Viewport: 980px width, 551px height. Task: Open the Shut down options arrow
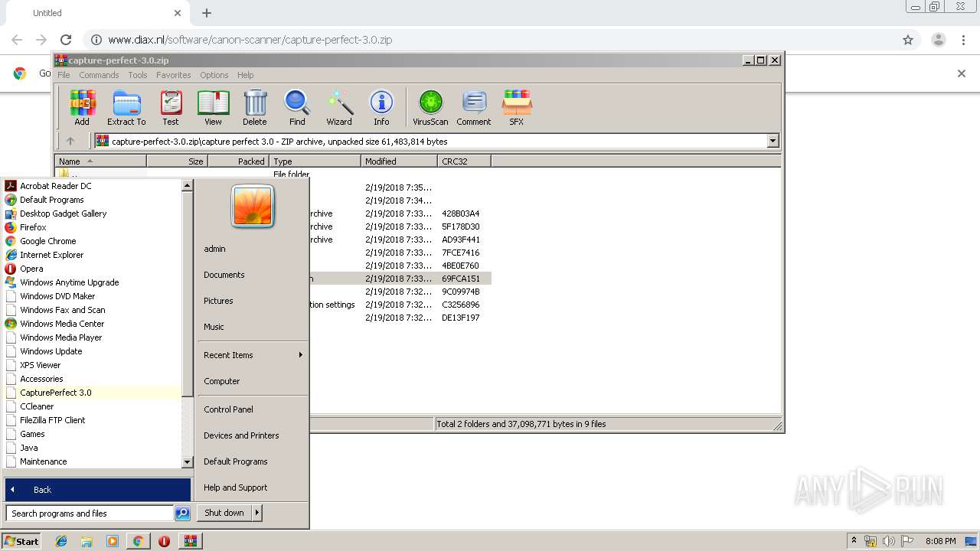pyautogui.click(x=256, y=513)
